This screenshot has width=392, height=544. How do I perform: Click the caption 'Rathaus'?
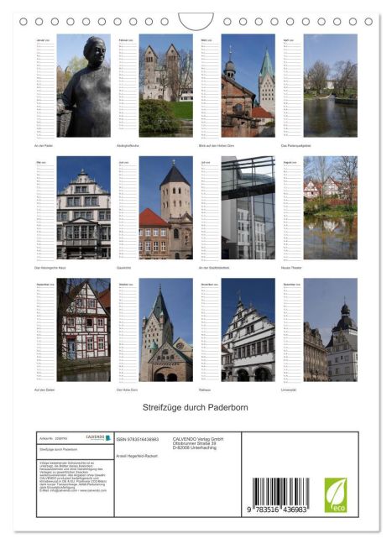tap(205, 390)
